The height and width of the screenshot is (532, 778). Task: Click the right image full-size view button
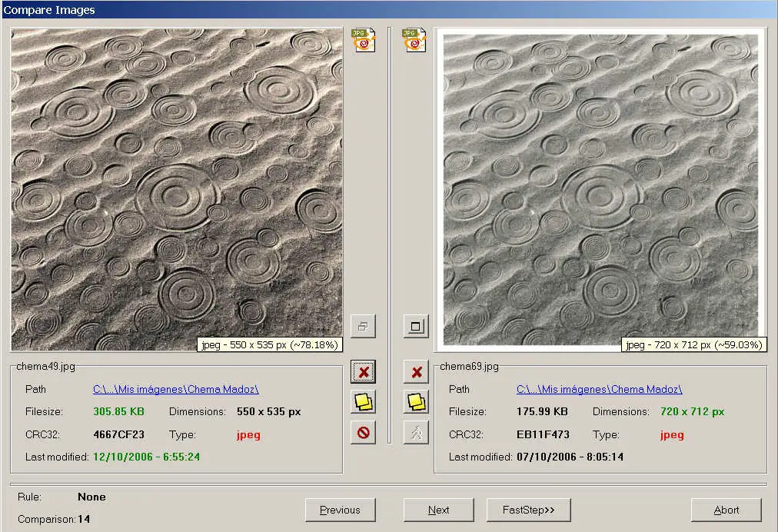[x=416, y=326]
